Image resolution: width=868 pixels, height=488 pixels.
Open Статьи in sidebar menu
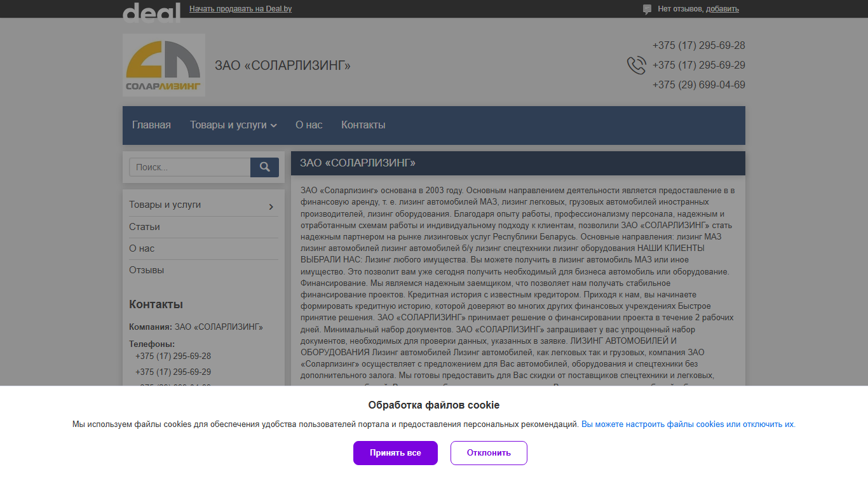point(144,227)
